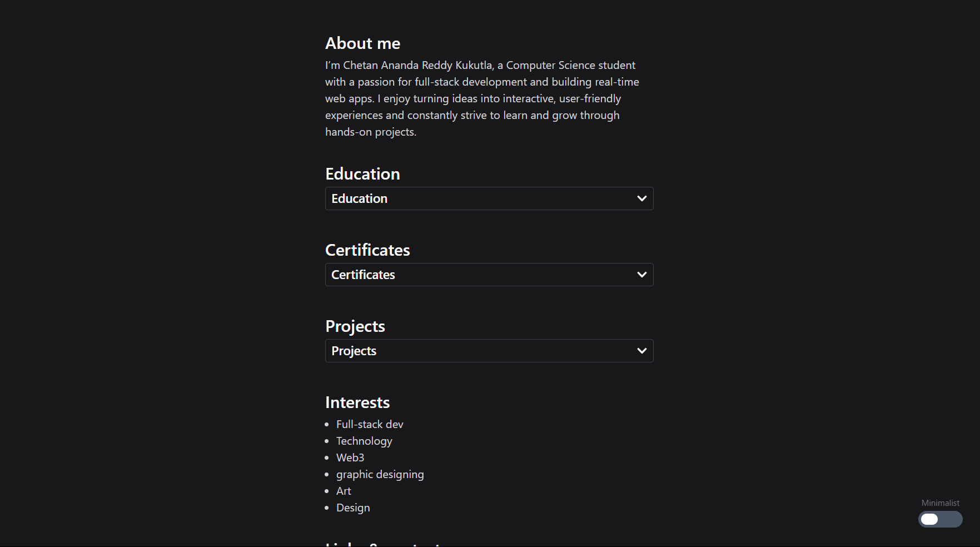Open the Certificates dropdown
Screen dimensions: 980x547
pos(489,275)
